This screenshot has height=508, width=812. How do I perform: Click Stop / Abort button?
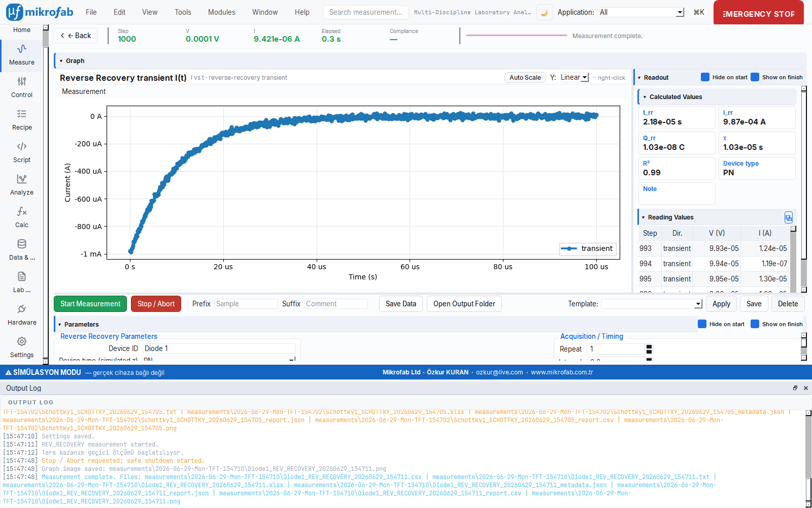156,304
